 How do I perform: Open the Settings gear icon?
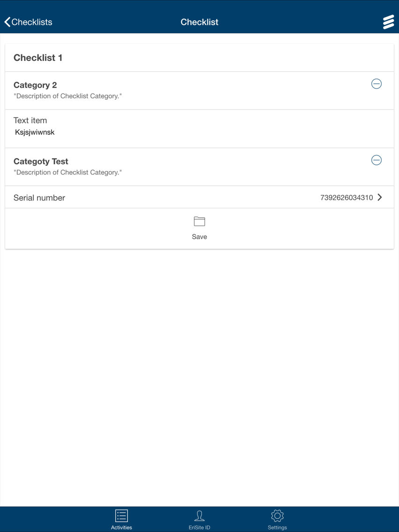tap(277, 516)
